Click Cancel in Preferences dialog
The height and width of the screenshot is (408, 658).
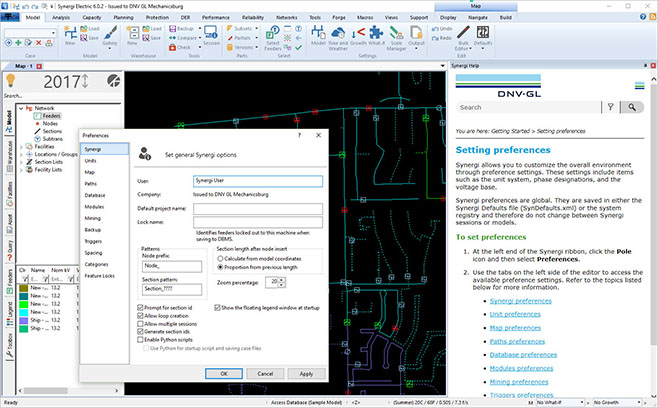[265, 374]
